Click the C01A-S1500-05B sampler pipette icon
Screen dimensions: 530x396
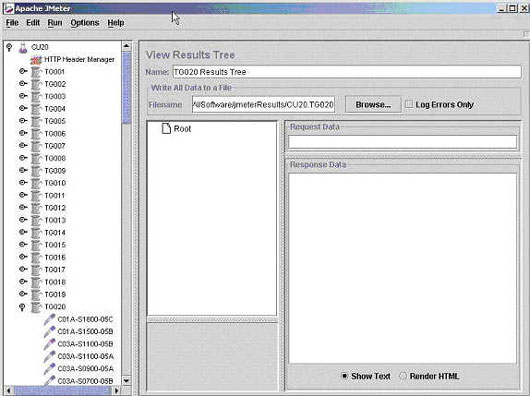(49, 332)
